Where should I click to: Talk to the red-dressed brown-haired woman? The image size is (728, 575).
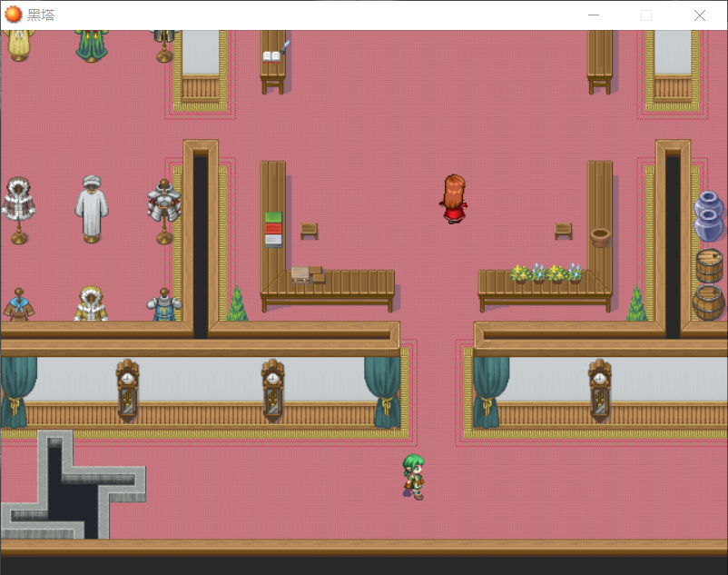point(454,199)
